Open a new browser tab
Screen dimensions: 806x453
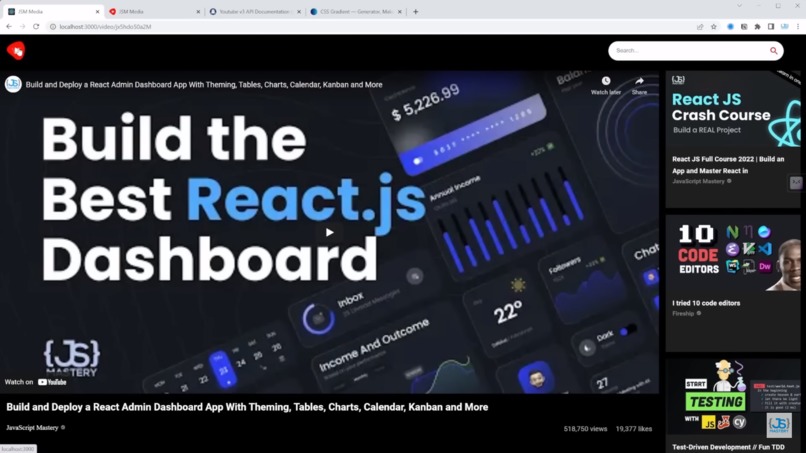point(415,11)
